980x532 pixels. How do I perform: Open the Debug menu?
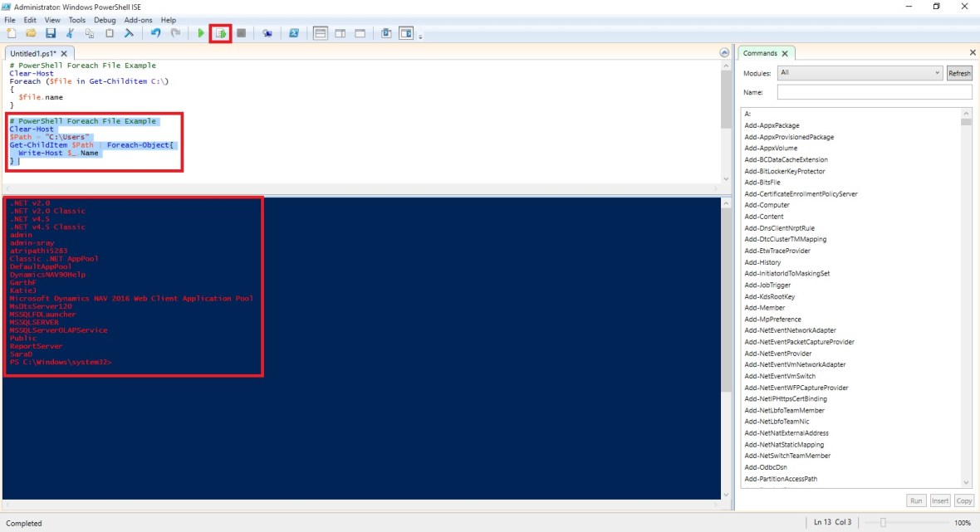tap(105, 20)
